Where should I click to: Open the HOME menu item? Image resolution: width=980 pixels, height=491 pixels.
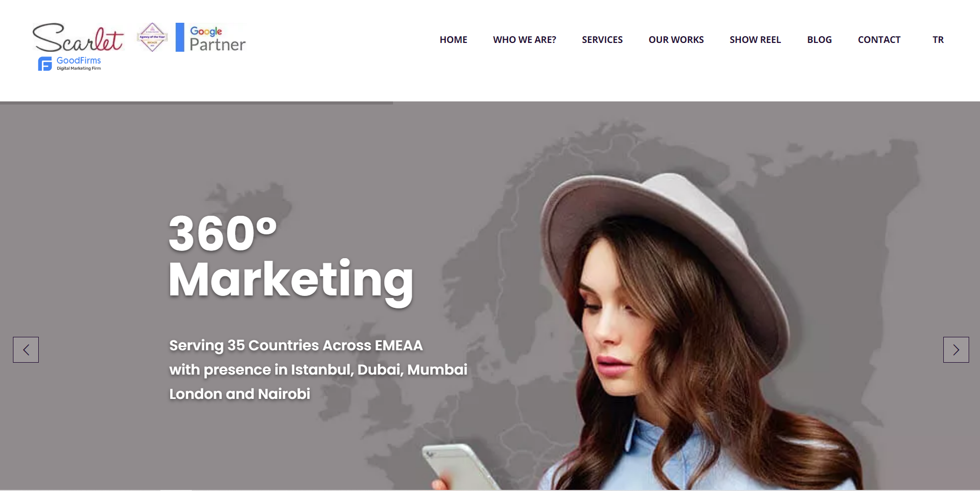453,40
